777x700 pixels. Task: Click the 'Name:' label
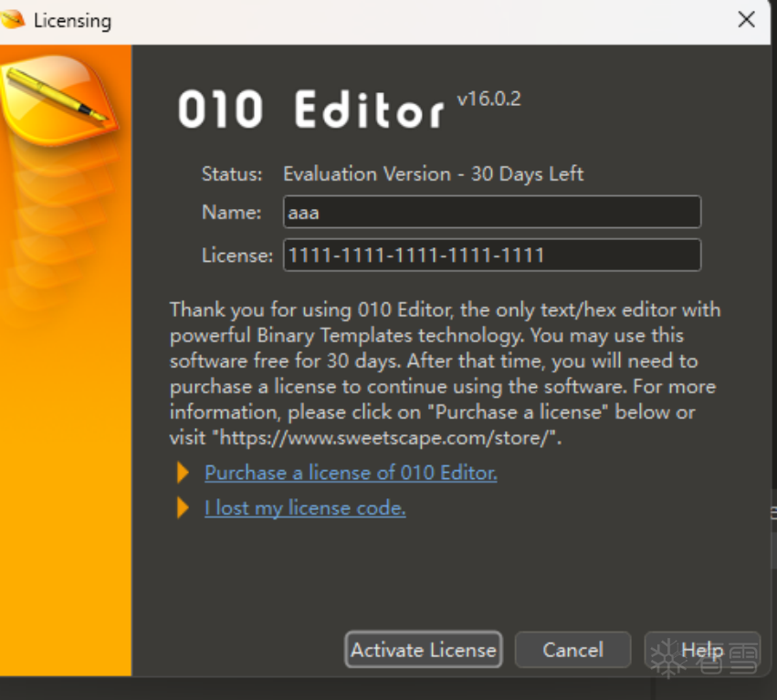[231, 212]
